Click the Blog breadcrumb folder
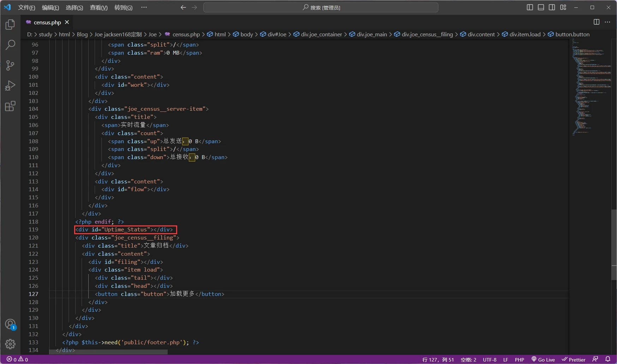The width and height of the screenshot is (617, 364). point(82,34)
